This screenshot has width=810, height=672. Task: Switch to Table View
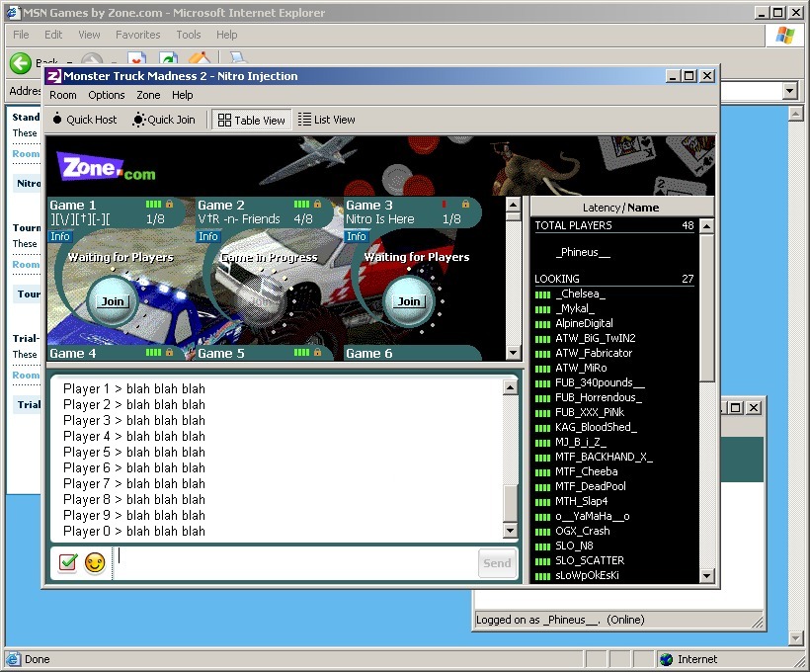point(252,120)
